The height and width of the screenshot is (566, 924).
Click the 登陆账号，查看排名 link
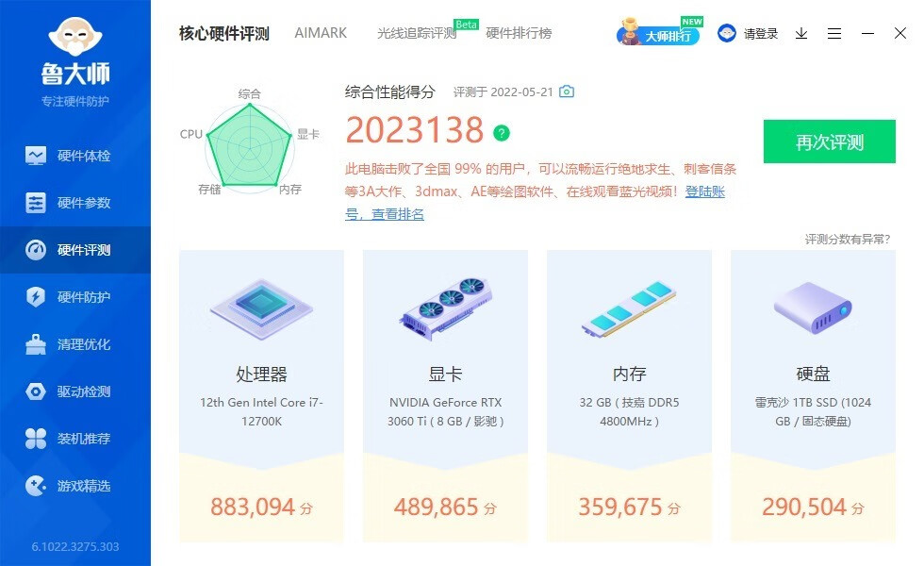(x=535, y=203)
